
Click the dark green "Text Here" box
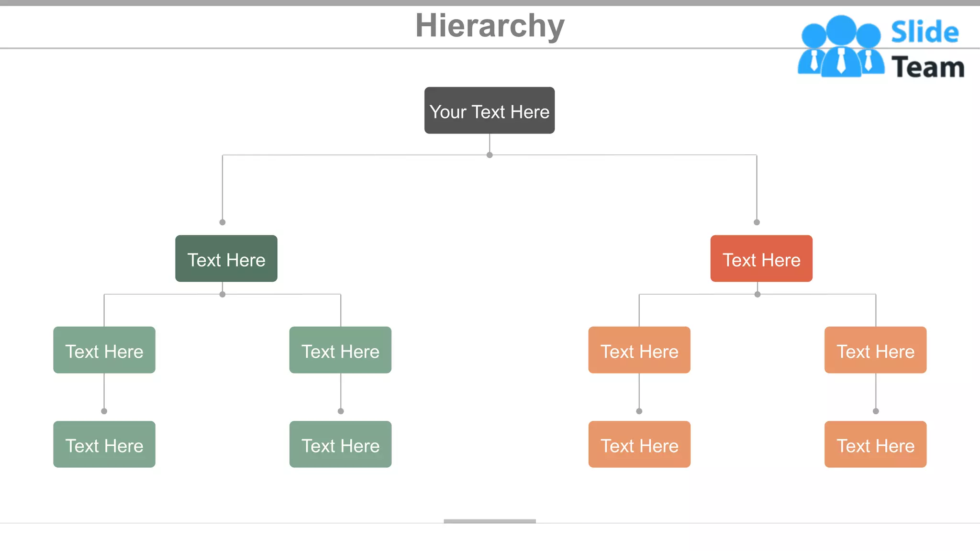[x=226, y=259]
